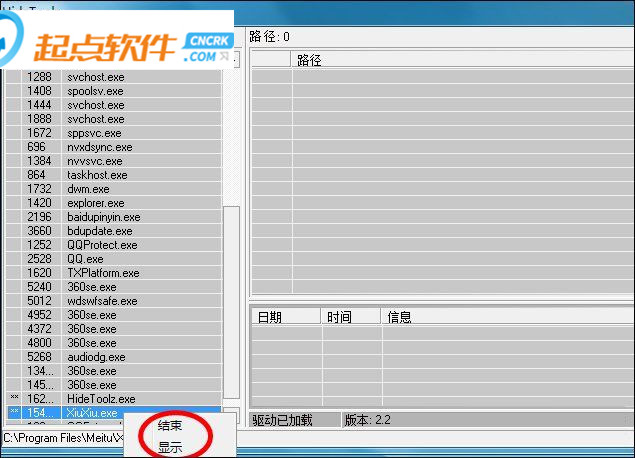Click the 信息 column header in the log
635x458 pixels.
coord(509,317)
